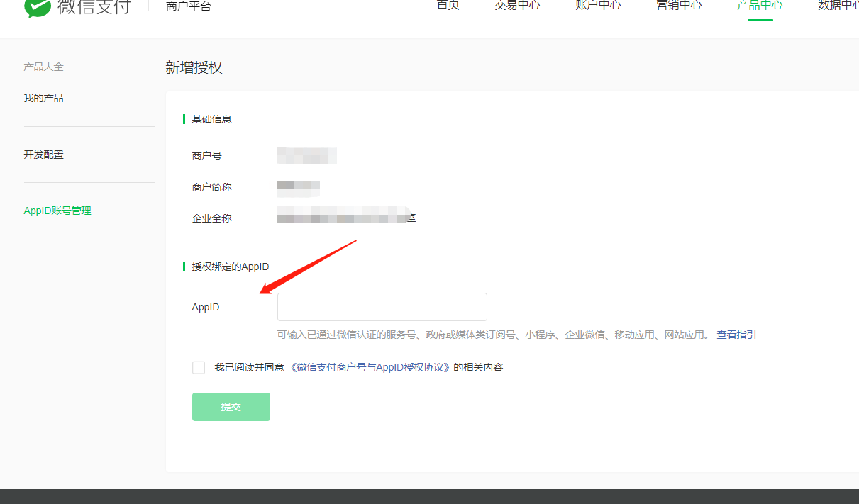Open 我的产品 in the sidebar
This screenshot has height=504, width=859.
pyautogui.click(x=43, y=98)
